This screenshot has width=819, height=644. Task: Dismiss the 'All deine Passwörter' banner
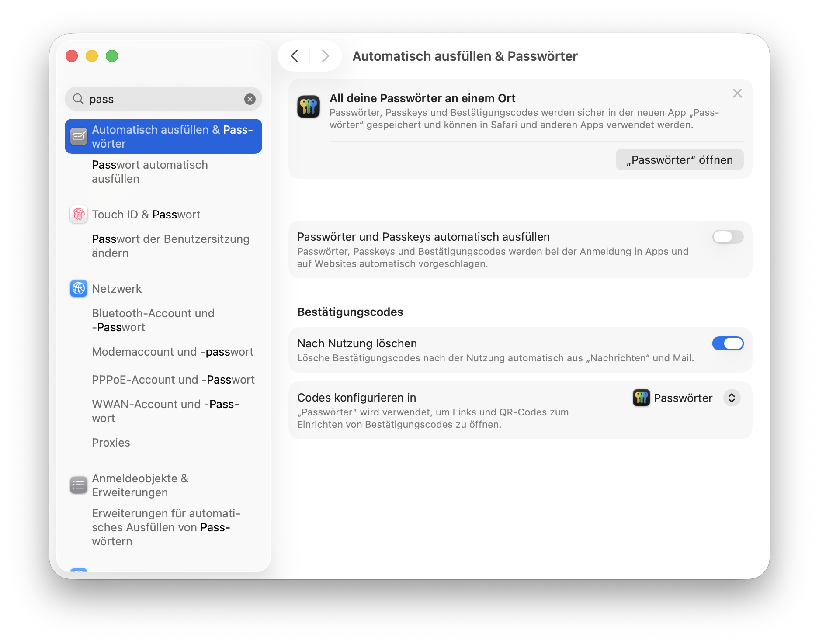click(737, 93)
